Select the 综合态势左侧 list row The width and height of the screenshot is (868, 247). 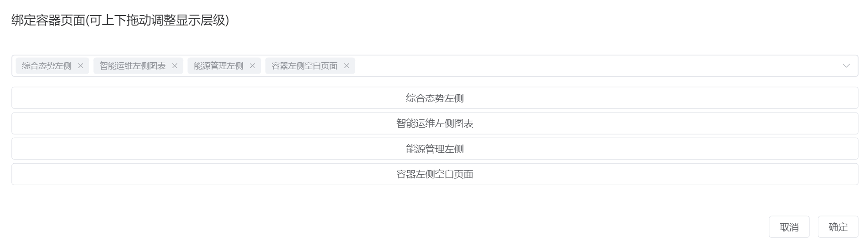pyautogui.click(x=435, y=98)
